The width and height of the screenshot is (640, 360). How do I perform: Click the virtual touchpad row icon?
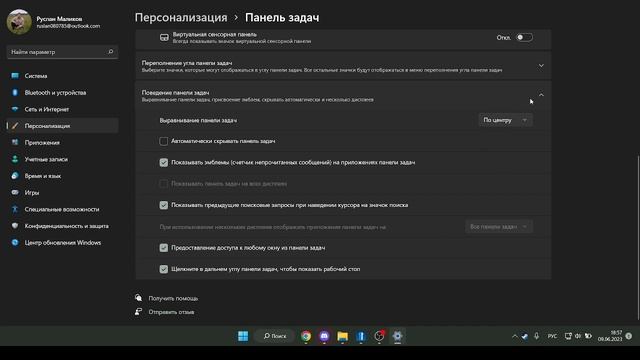click(x=164, y=38)
